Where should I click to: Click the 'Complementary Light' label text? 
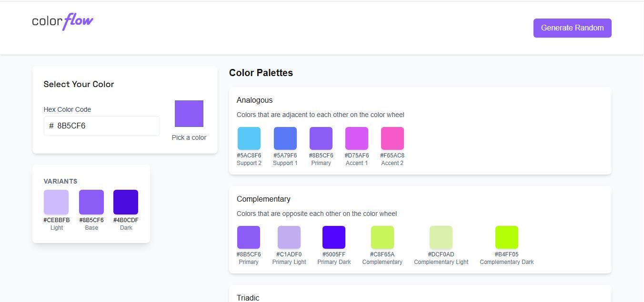[441, 262]
